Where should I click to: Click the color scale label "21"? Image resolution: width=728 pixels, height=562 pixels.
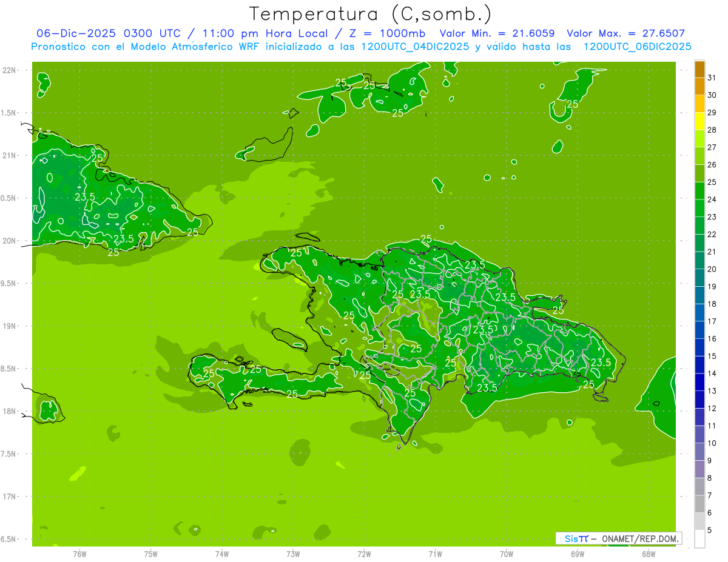pyautogui.click(x=712, y=252)
